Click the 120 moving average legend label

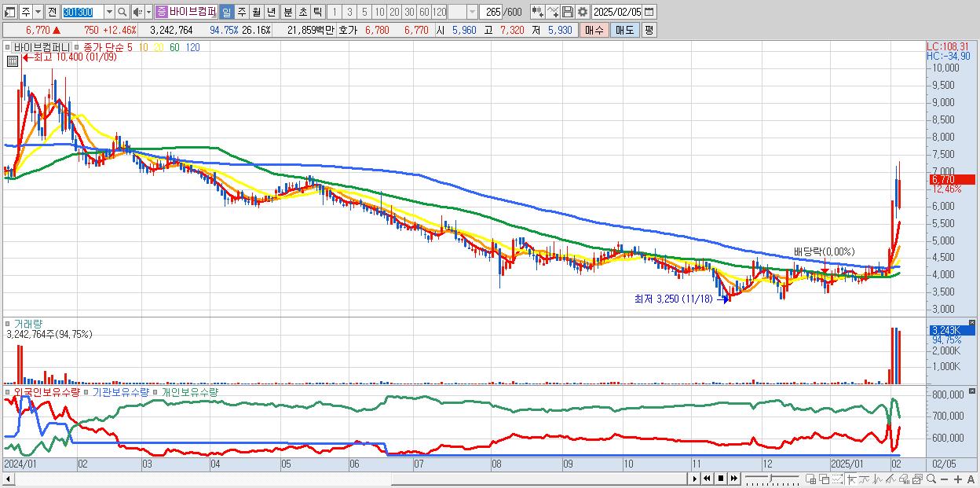pos(193,47)
